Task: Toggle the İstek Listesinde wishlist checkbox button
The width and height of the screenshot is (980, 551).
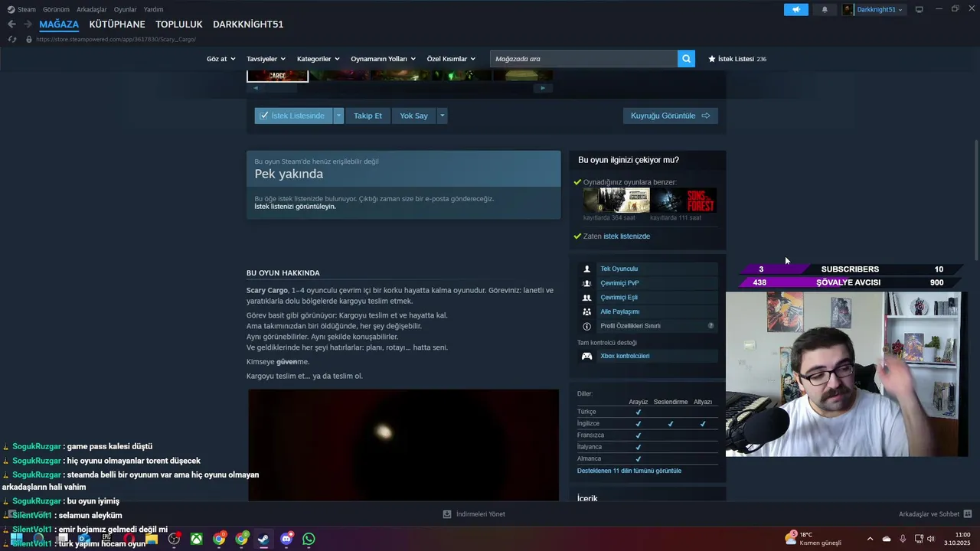Action: pos(293,116)
